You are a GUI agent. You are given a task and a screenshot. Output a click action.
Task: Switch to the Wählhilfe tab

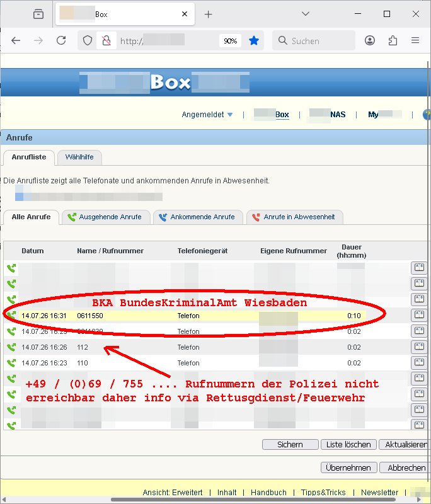pyautogui.click(x=79, y=157)
